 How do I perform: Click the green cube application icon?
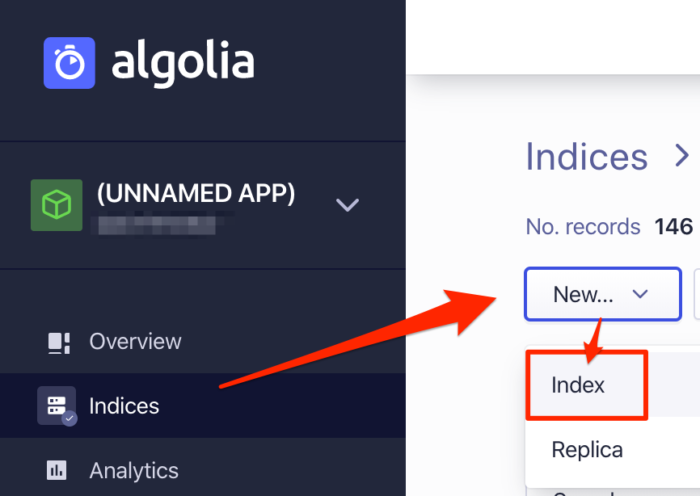(57, 205)
